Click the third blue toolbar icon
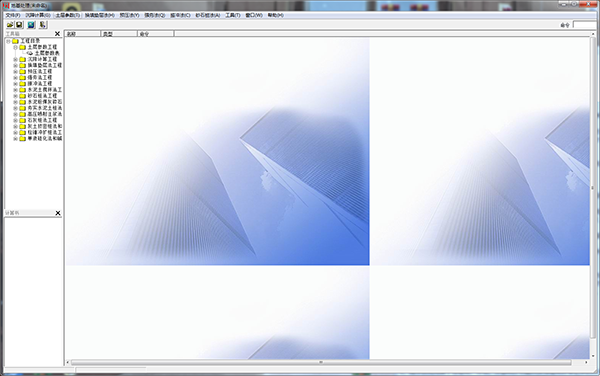 (x=31, y=25)
